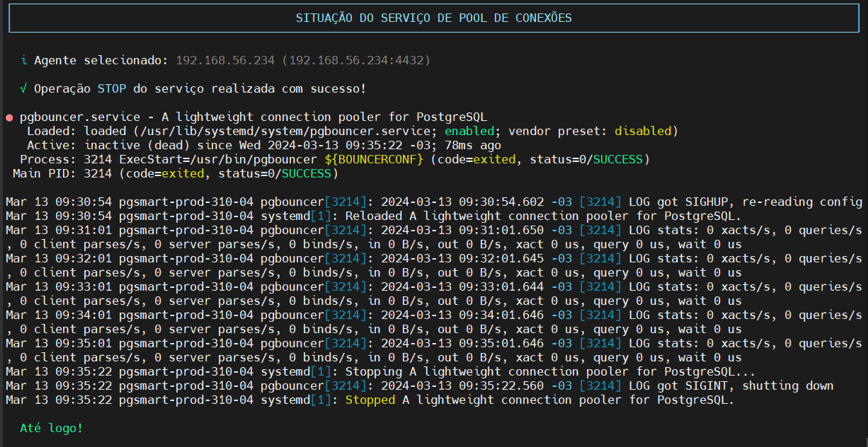Screen dimensions: 868x447
Task: Select log timestamp "2024-03-13 09:34:01.646"
Action: 462,315
